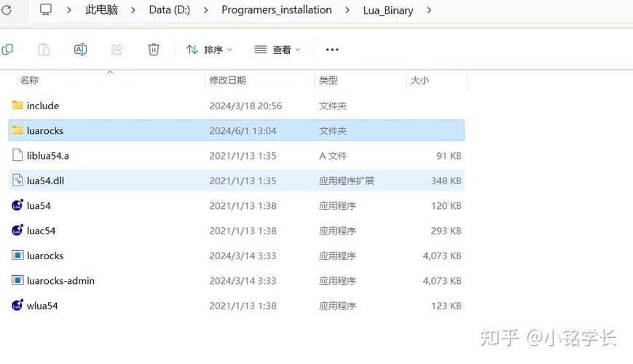Click the lua54 application icon

point(17,205)
